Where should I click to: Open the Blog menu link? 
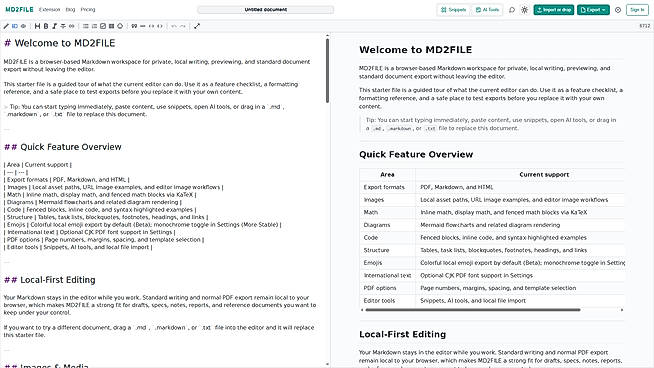[70, 10]
